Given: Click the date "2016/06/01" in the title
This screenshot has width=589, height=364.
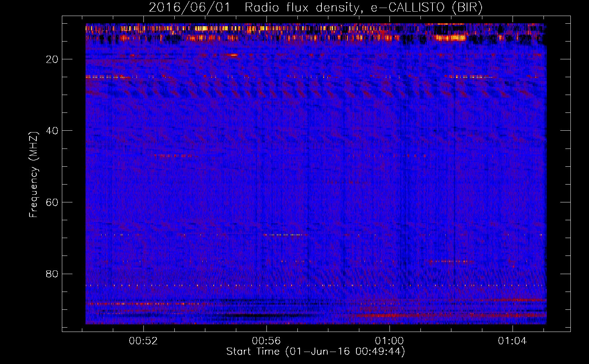Looking at the screenshot, I should coord(190,8).
